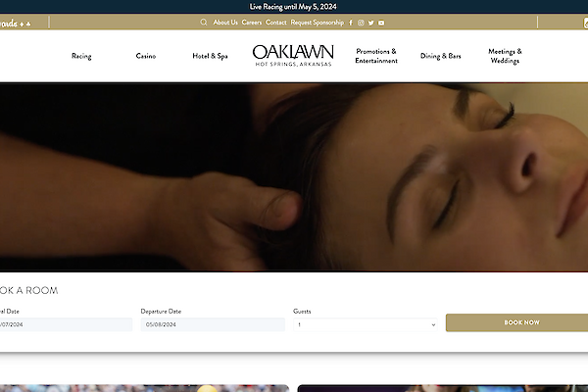Open Meetings & Weddings menu
The width and height of the screenshot is (588, 392).
[x=505, y=56]
